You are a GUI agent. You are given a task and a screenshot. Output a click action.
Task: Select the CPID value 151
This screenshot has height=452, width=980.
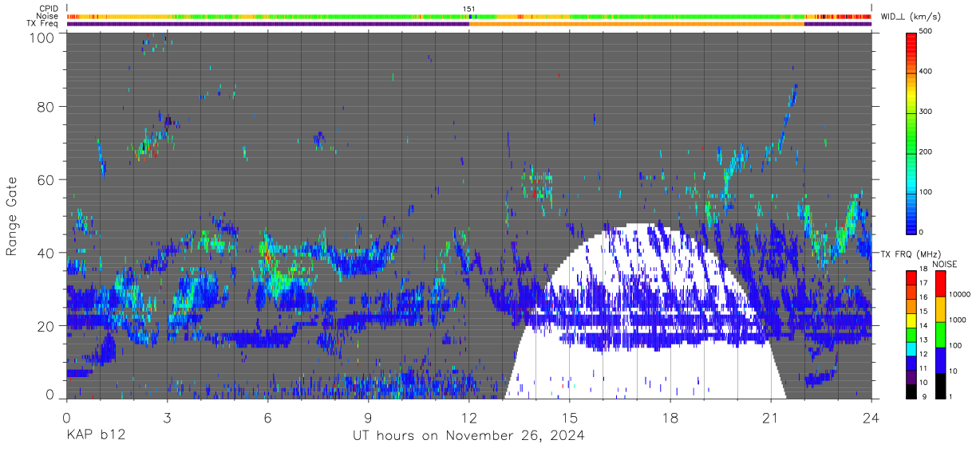(x=469, y=9)
